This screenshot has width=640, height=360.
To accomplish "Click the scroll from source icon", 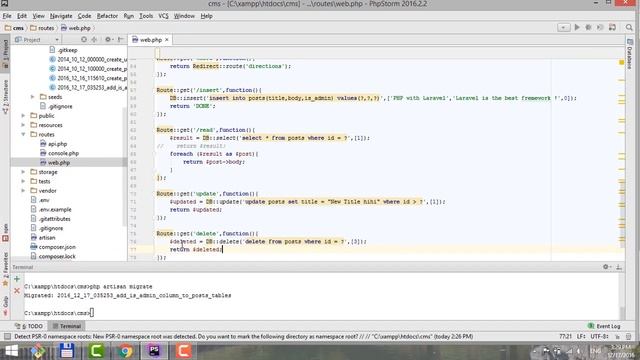I will tap(84, 40).
